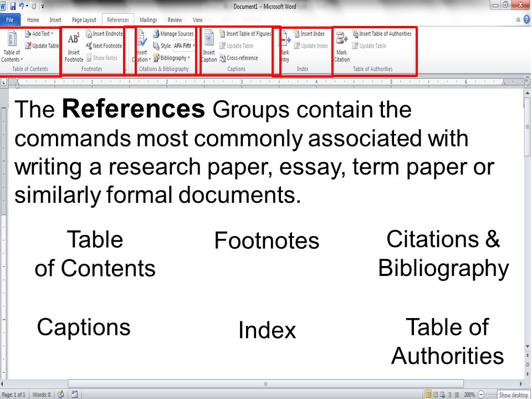
Task: Click horizontal scrollbar right arrow
Action: (521, 383)
